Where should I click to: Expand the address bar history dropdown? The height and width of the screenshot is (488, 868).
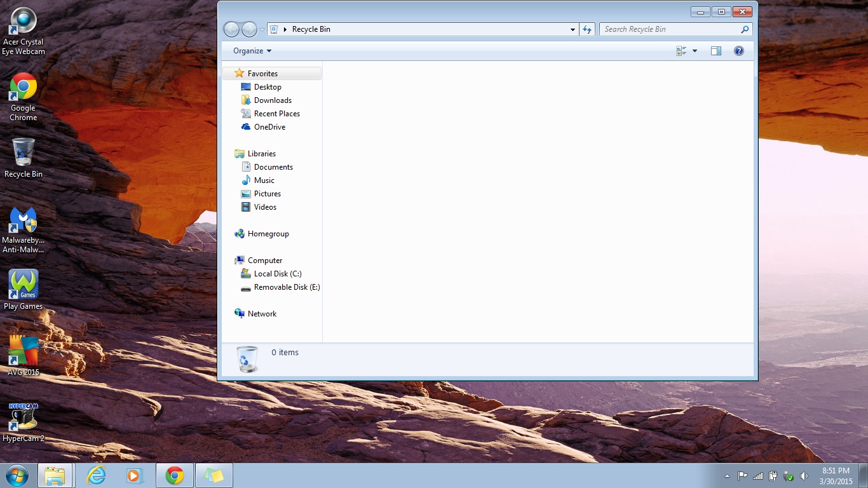(573, 29)
